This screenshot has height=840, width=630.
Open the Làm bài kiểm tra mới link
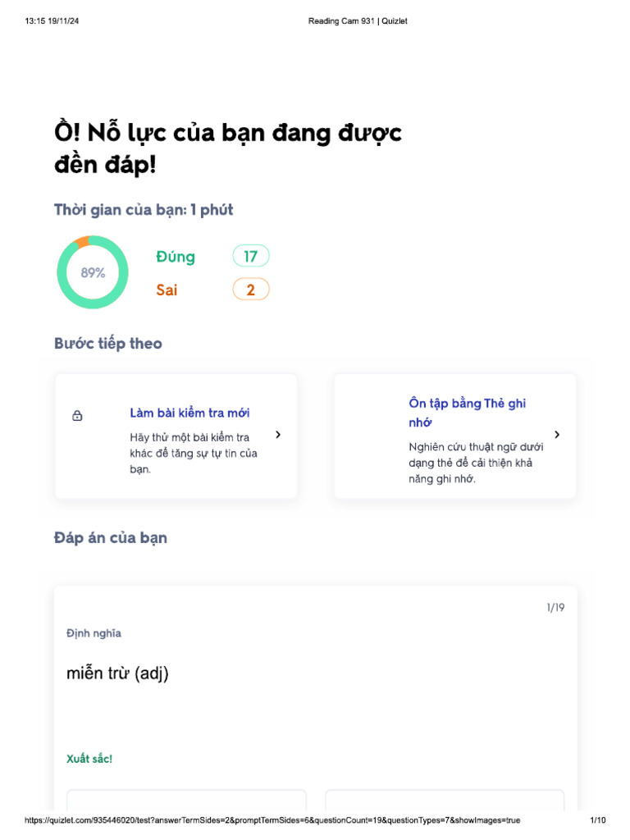click(189, 413)
